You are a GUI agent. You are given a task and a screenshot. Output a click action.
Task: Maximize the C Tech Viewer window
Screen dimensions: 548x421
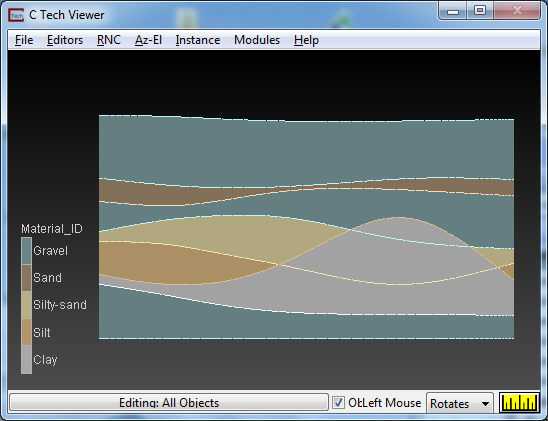[480, 11]
